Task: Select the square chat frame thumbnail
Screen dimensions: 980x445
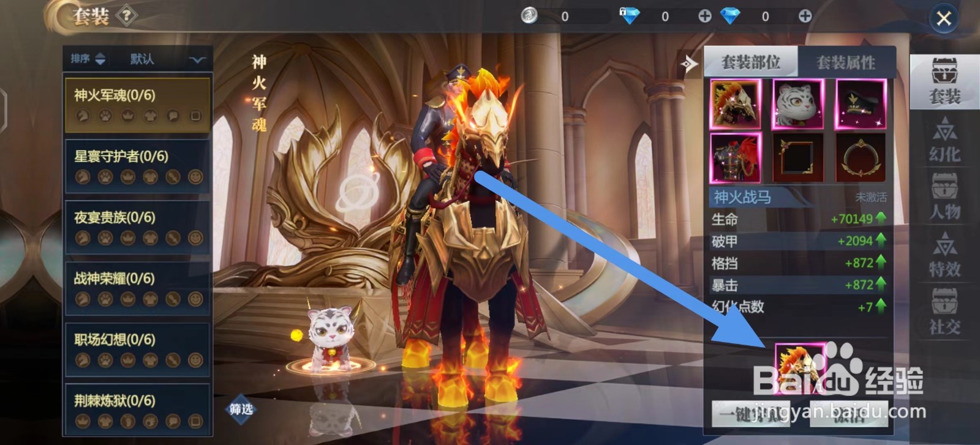Action: click(797, 158)
